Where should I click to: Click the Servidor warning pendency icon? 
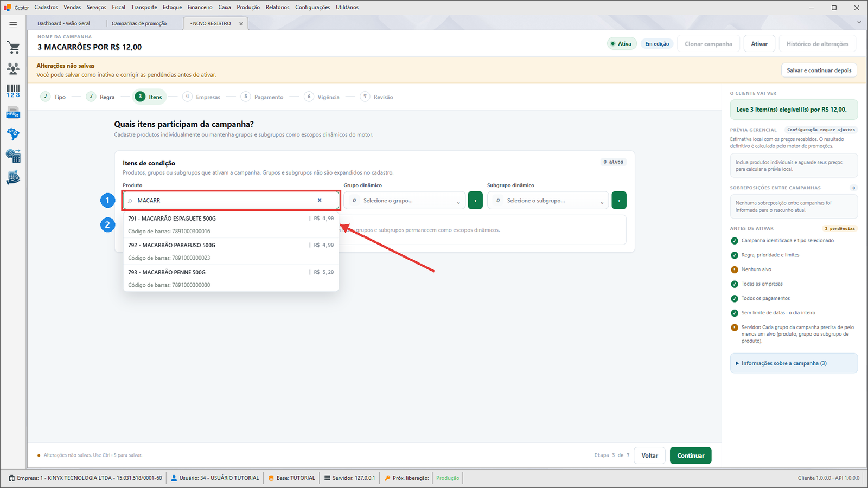point(735,328)
